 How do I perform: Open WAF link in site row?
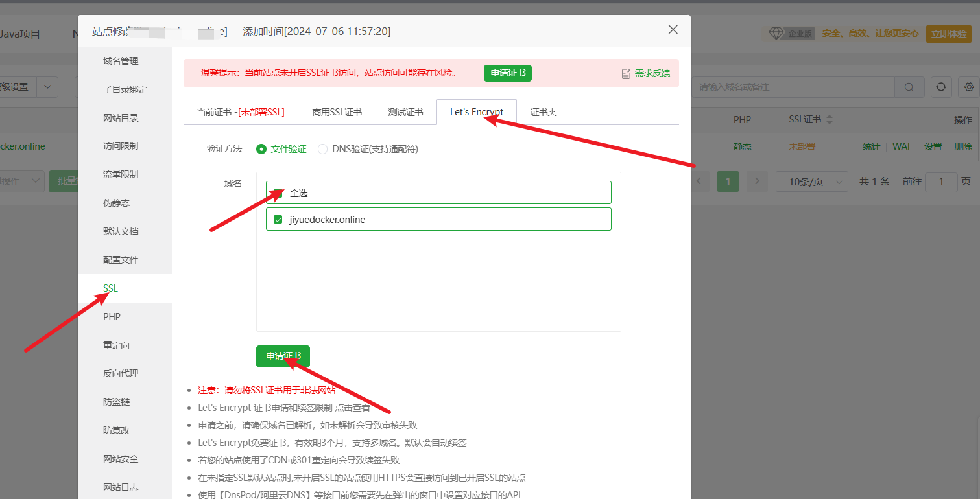pyautogui.click(x=902, y=146)
